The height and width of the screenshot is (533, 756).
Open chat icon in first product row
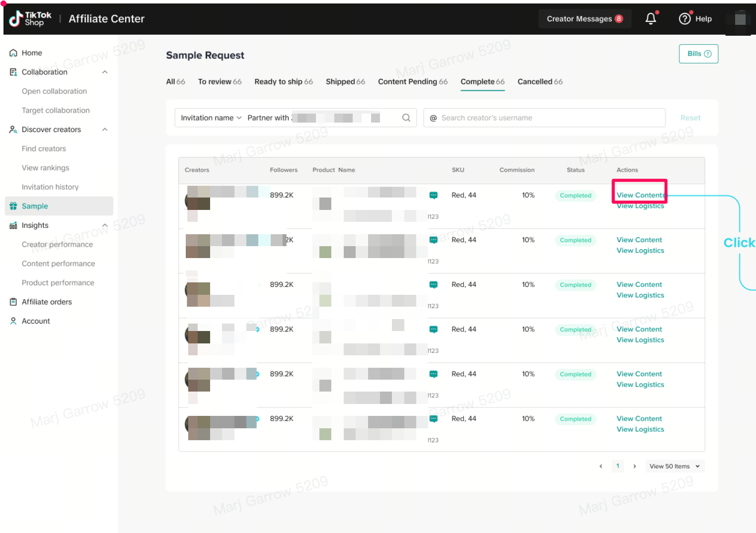(x=433, y=196)
